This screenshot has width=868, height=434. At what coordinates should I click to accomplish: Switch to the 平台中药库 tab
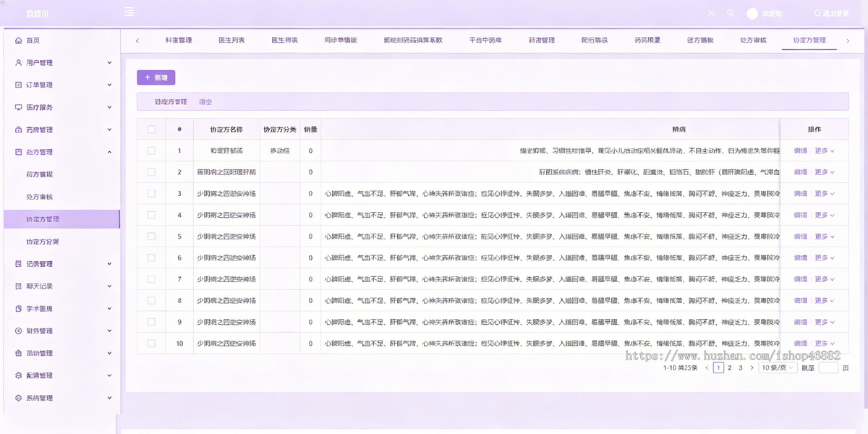coord(485,41)
